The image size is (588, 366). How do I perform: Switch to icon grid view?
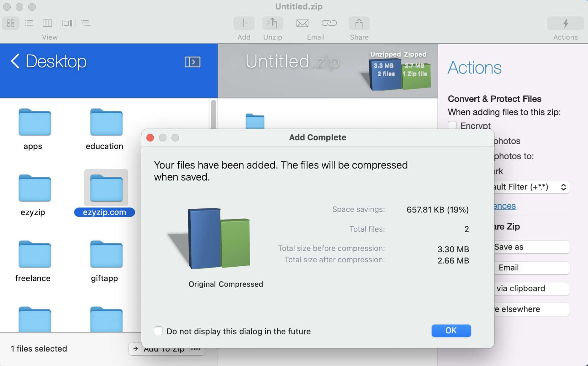click(x=11, y=23)
